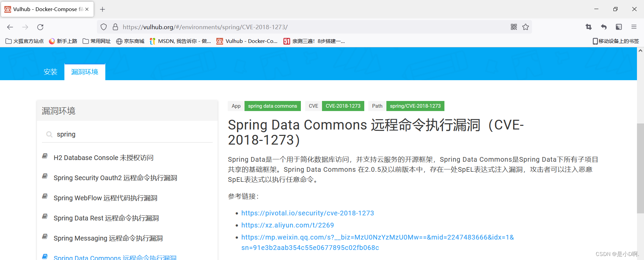Screen dimensions: 644x260
Task: Click book icon beside Spring Security Oauth2
Action: pos(45,176)
